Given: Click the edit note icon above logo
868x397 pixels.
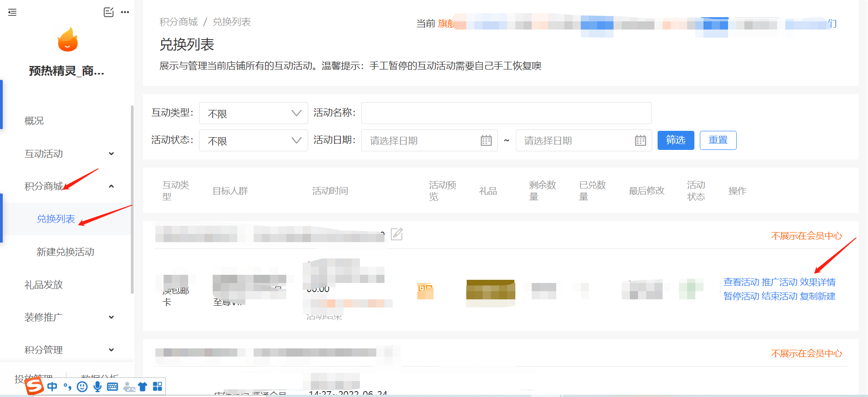Looking at the screenshot, I should (109, 12).
